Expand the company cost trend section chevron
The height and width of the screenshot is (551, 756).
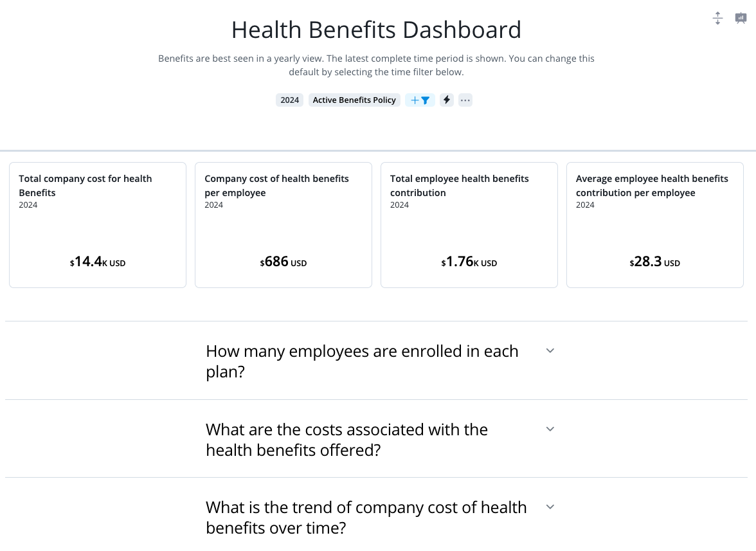click(550, 507)
